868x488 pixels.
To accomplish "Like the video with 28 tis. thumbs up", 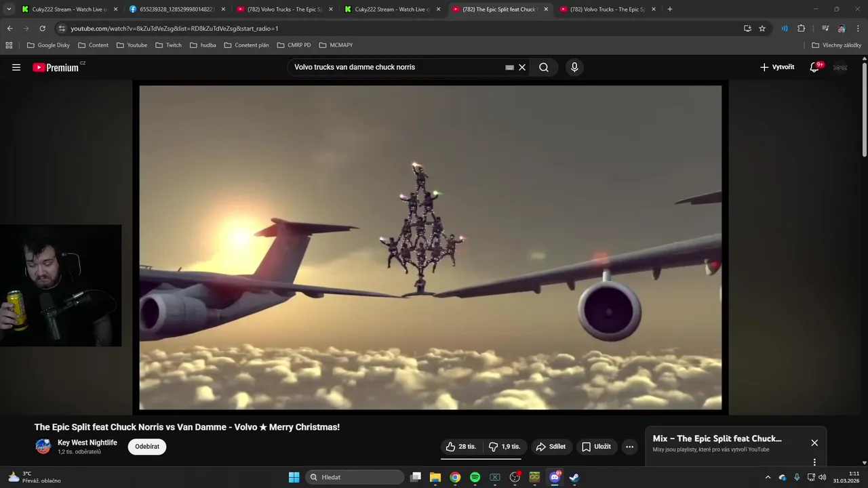I will (461, 447).
